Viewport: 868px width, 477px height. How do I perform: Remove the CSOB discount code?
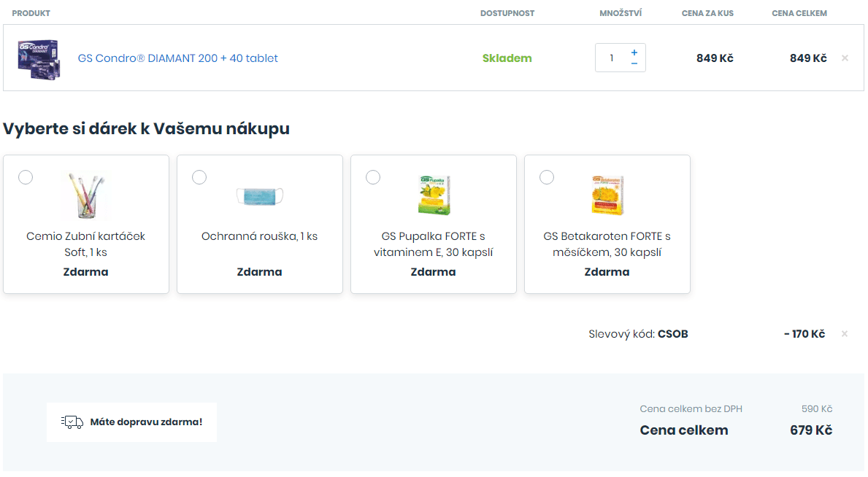tap(844, 333)
